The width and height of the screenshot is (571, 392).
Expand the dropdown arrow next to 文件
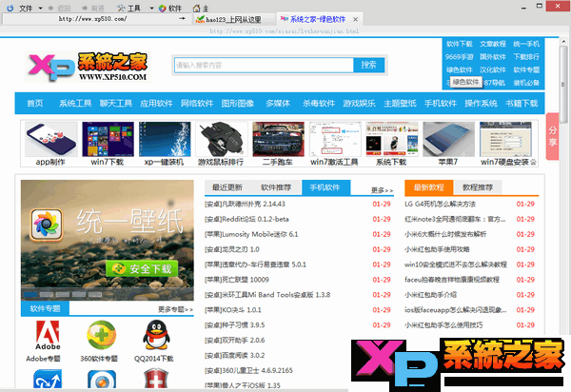[40, 8]
